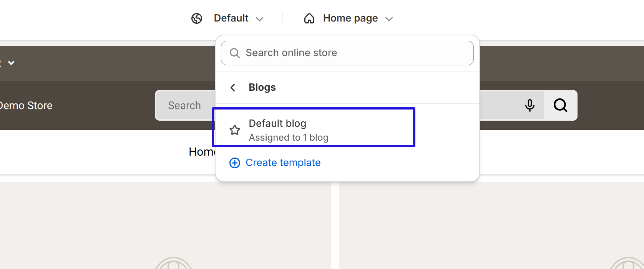Click the plus circle icon for Create template
This screenshot has width=644, height=269.
235,163
